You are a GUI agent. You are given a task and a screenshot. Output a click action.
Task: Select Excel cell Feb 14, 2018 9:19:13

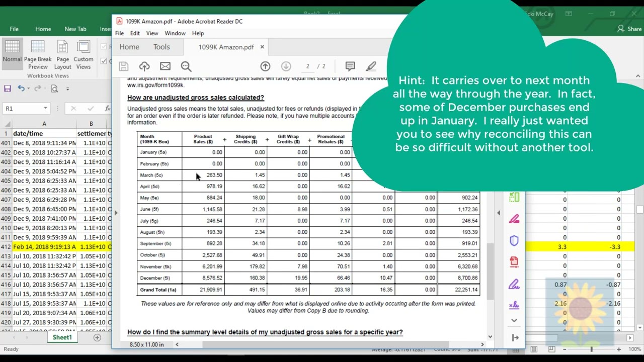click(x=44, y=247)
